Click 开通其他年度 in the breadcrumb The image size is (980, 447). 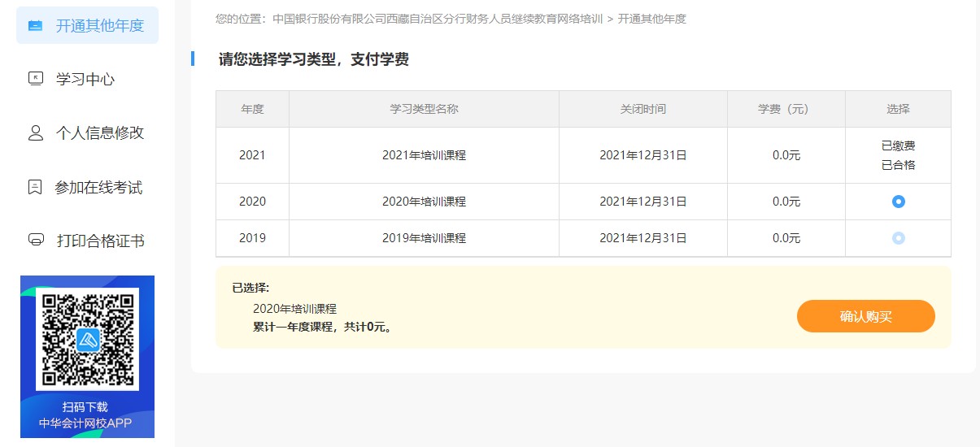click(x=651, y=19)
